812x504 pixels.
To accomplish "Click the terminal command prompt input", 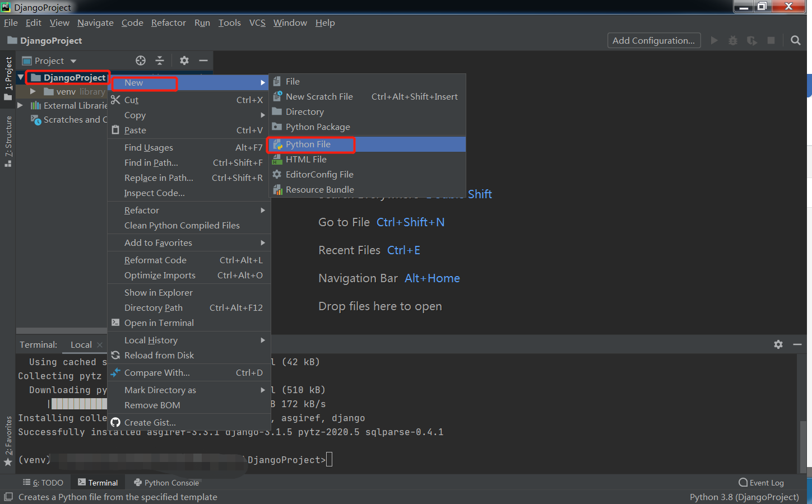I will click(x=329, y=460).
